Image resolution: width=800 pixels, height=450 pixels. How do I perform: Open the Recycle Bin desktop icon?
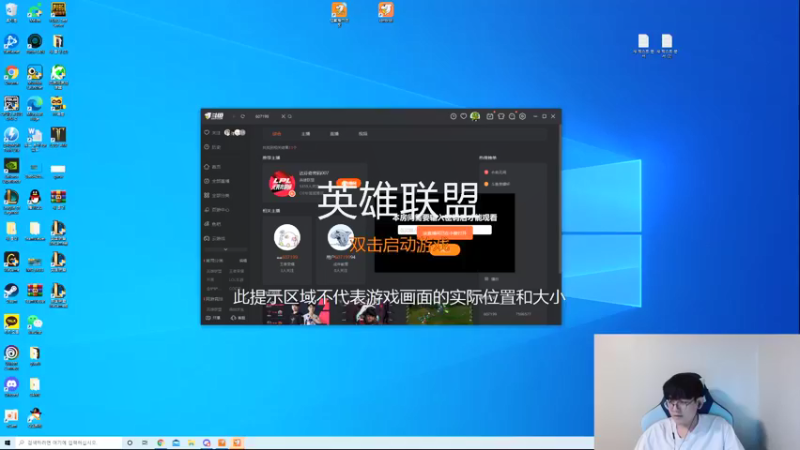coord(11,12)
